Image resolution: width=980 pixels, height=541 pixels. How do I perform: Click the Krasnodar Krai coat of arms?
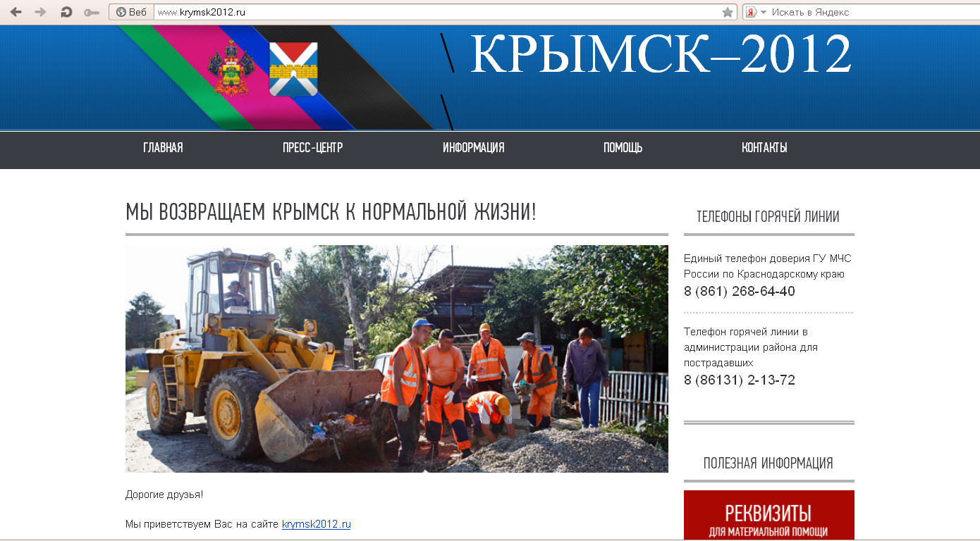[x=231, y=68]
